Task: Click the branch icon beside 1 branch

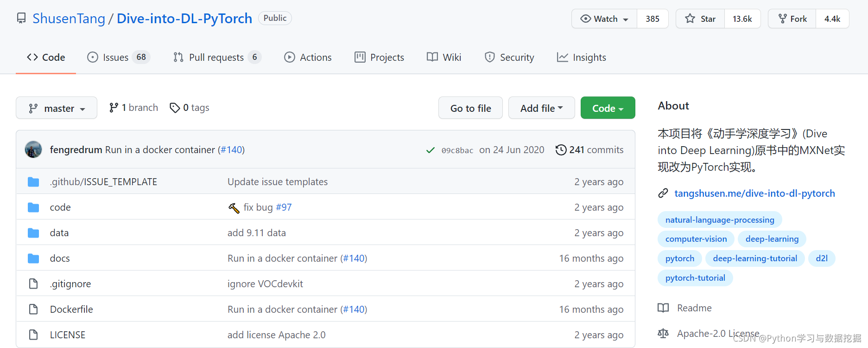Action: click(114, 108)
